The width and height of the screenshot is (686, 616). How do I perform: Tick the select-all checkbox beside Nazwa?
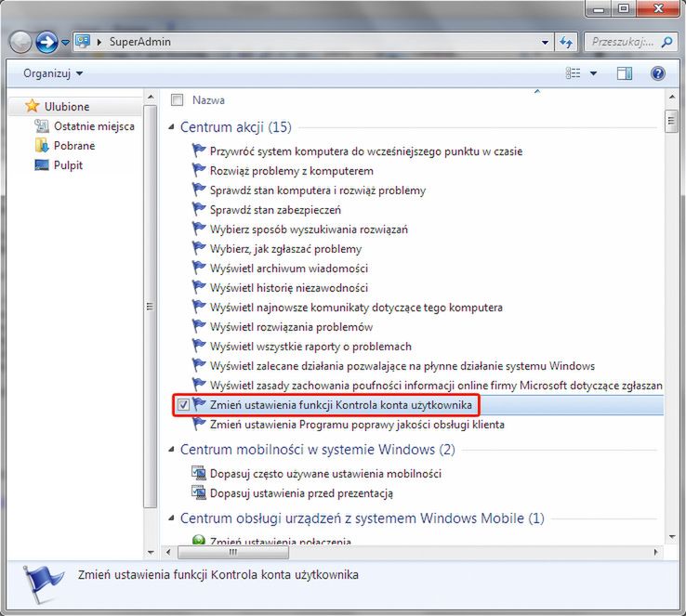point(178,100)
